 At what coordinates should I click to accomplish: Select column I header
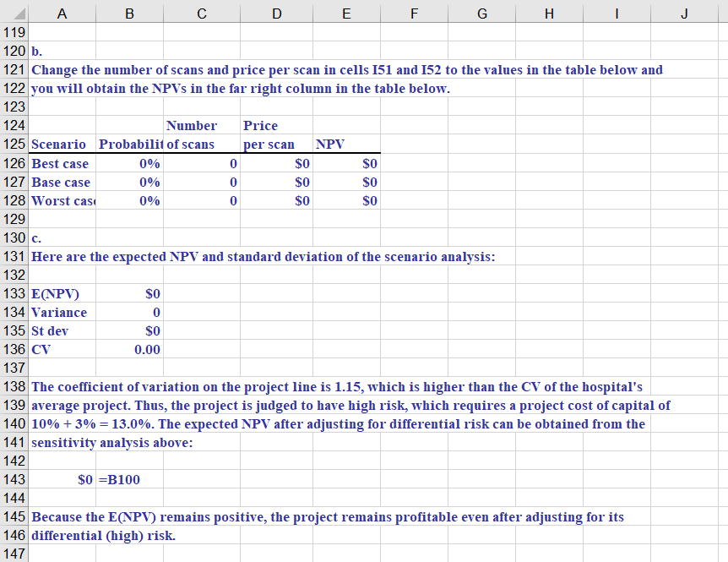tap(617, 14)
